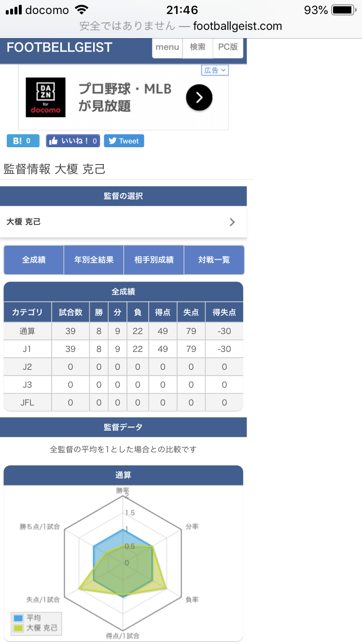Click the FOOTBELLGEIST site title
Image resolution: width=362 pixels, height=644 pixels.
coord(59,47)
